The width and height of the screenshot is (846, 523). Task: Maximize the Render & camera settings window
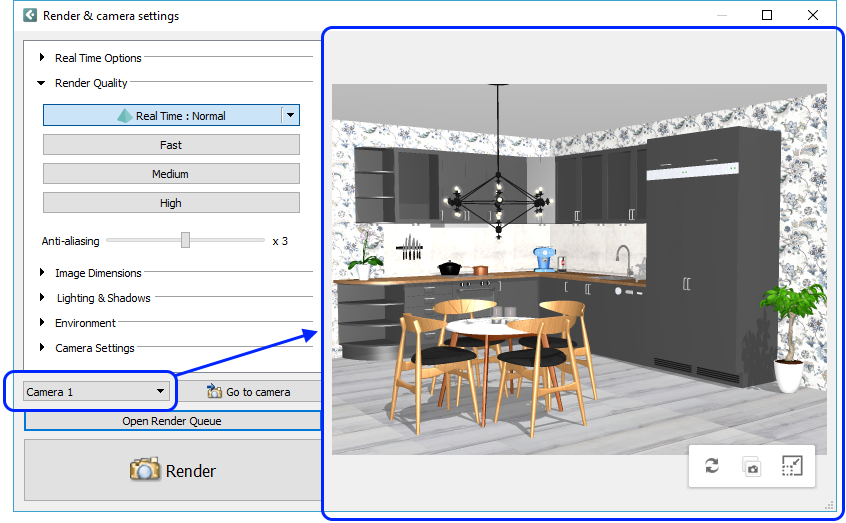767,15
